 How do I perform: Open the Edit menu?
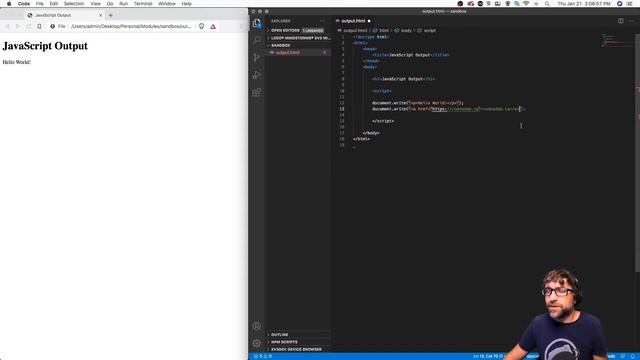(x=53, y=4)
